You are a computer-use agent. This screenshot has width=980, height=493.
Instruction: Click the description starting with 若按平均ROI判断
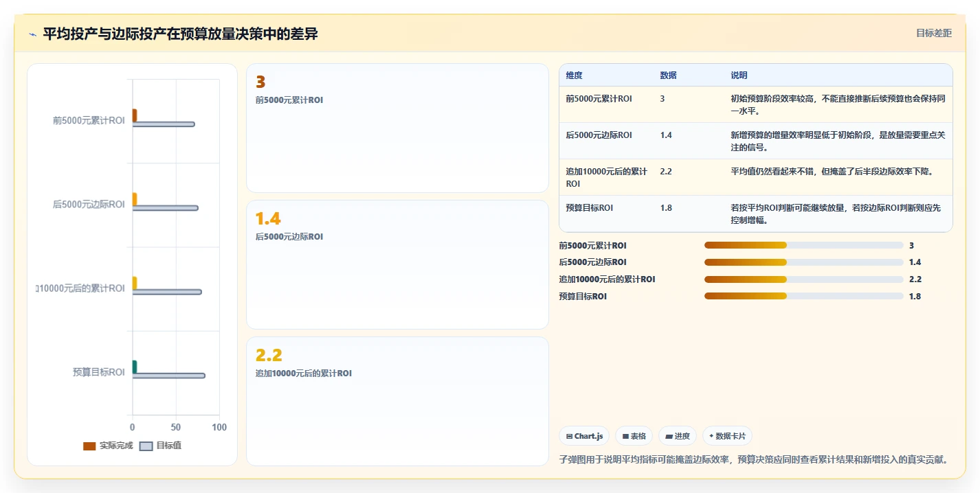[x=836, y=214]
